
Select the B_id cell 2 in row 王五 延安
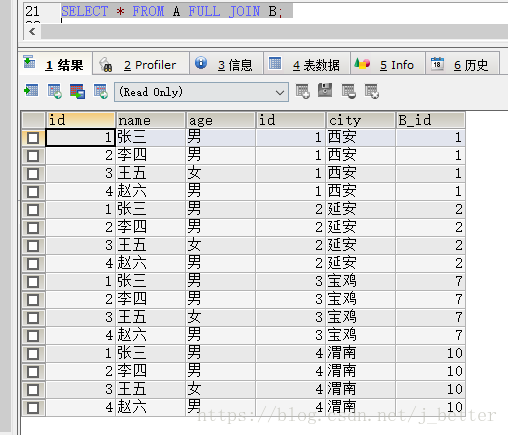(x=430, y=245)
